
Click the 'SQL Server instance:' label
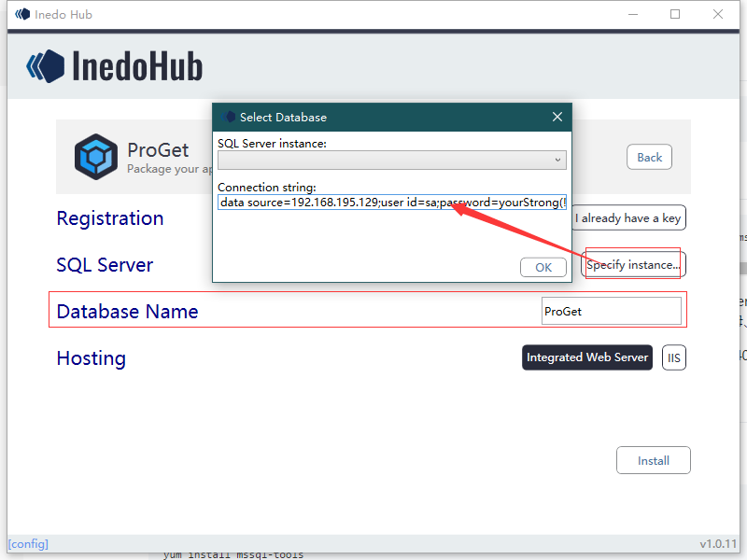272,144
